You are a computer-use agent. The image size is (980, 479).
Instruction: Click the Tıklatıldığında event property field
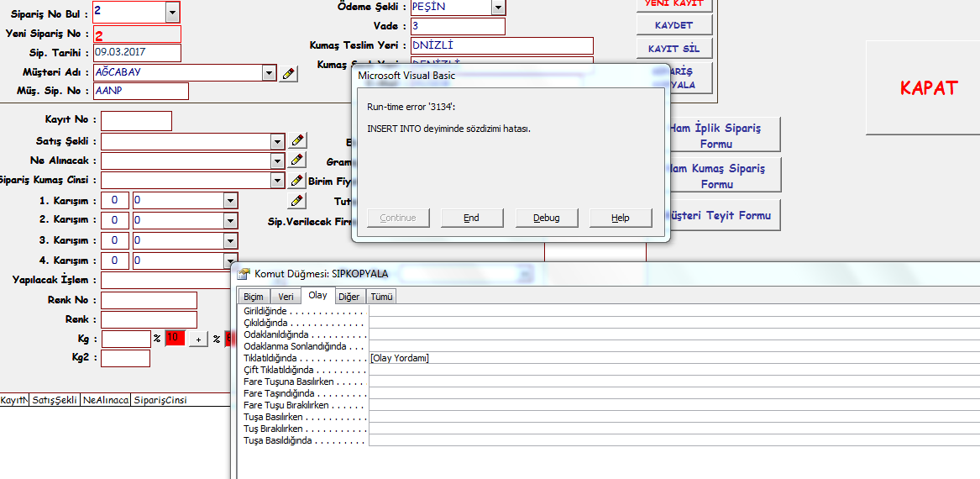(x=672, y=358)
